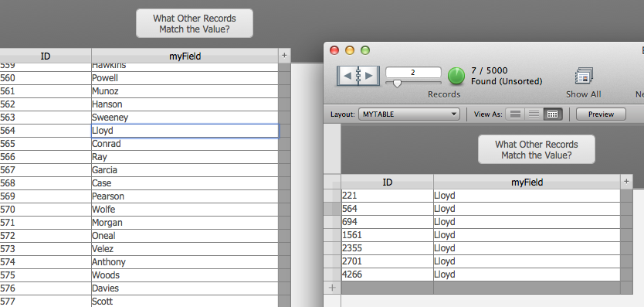Add a field with plus in back table header
Viewport: 644px width, 307px height.
[284, 56]
